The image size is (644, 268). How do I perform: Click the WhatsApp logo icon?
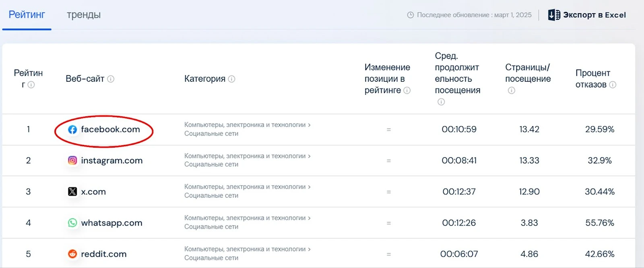(72, 223)
